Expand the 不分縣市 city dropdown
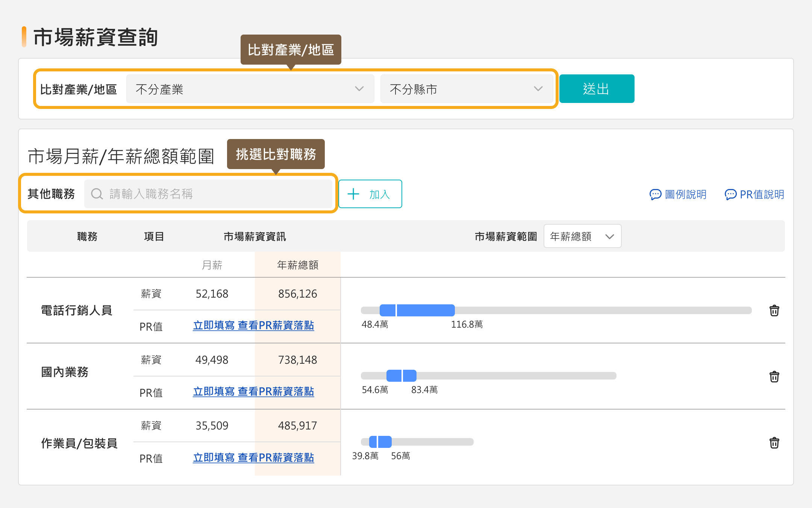Viewport: 812px width, 508px height. [467, 89]
